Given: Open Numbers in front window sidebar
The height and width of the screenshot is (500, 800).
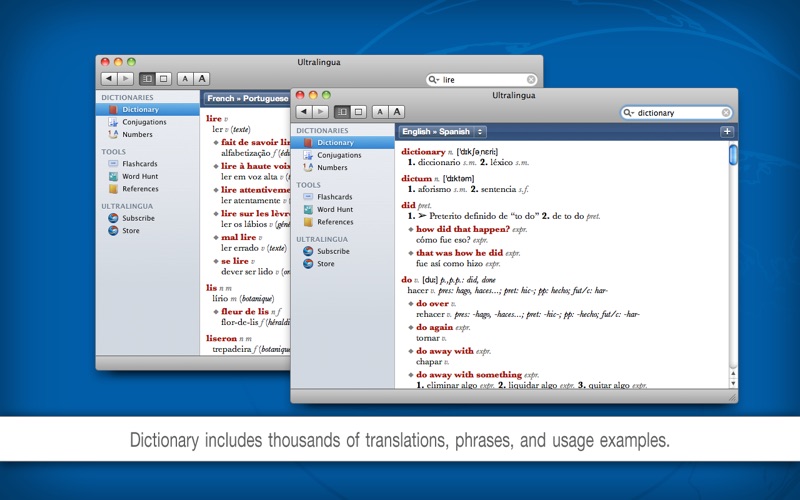Looking at the screenshot, I should click(342, 167).
